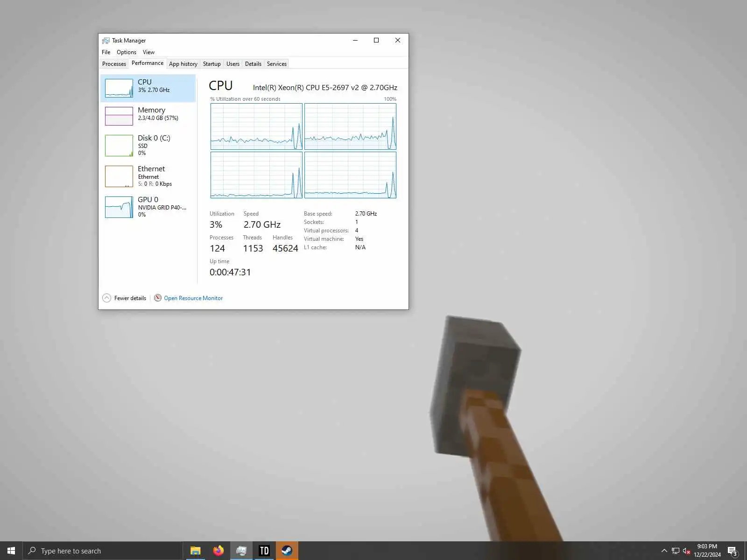Click the '% Utilization over 60 seconds' label
Screen dimensions: 747x560
coord(245,99)
